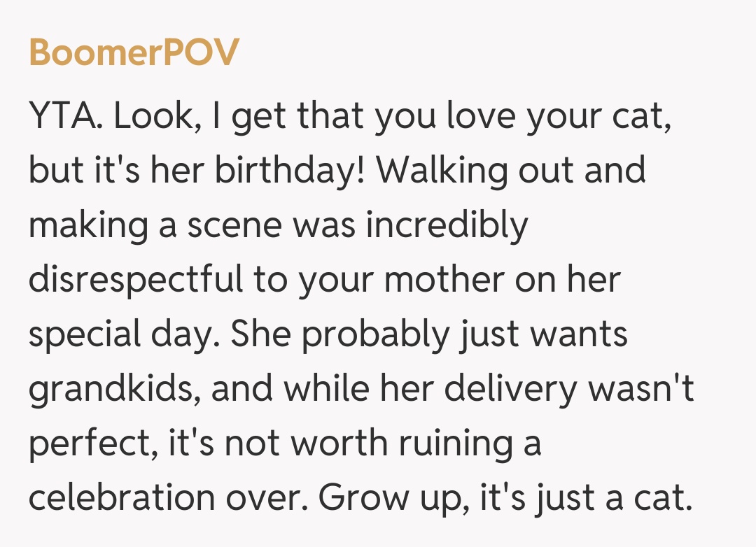The width and height of the screenshot is (756, 547).
Task: Click the word 'Look' after YTA
Action: (150, 118)
